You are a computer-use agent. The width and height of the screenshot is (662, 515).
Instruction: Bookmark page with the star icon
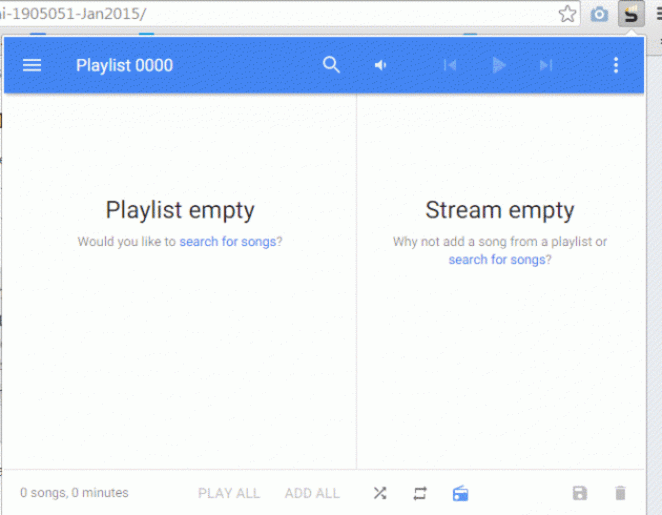[x=568, y=14]
